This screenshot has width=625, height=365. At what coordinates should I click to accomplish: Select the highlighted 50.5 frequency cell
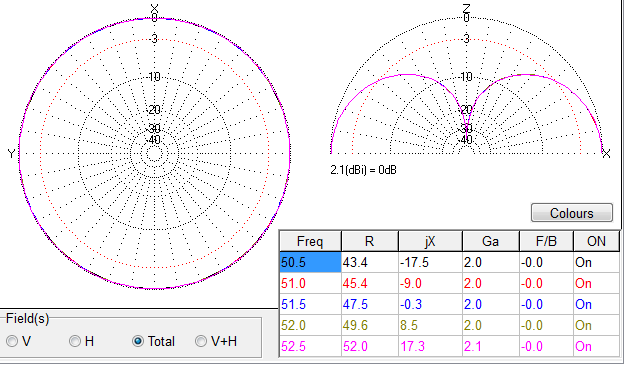click(x=310, y=262)
